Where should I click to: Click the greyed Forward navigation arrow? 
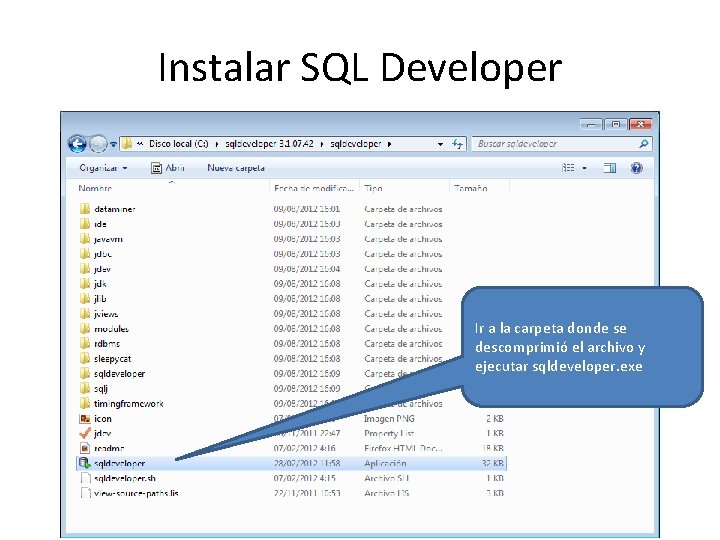[98, 144]
